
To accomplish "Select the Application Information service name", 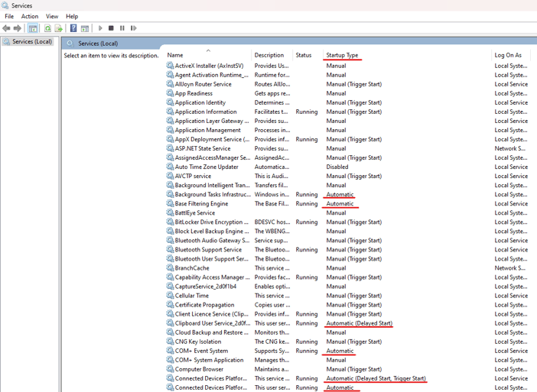I will tap(206, 112).
